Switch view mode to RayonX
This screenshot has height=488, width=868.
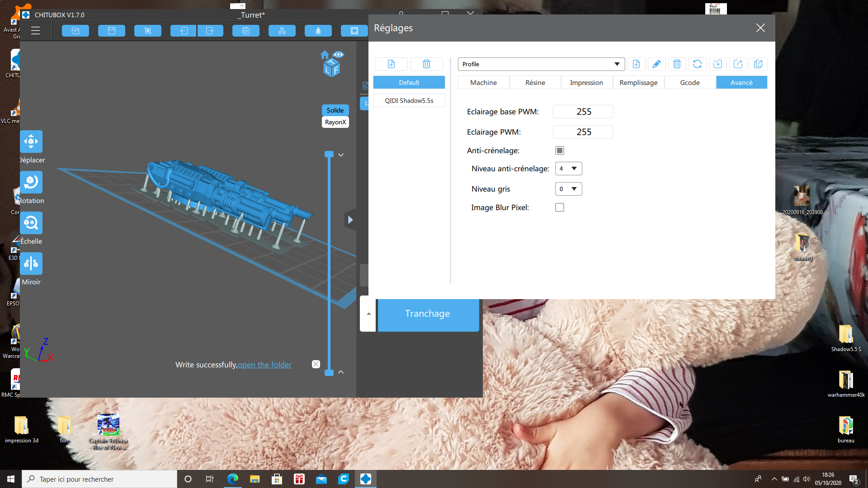pyautogui.click(x=335, y=122)
